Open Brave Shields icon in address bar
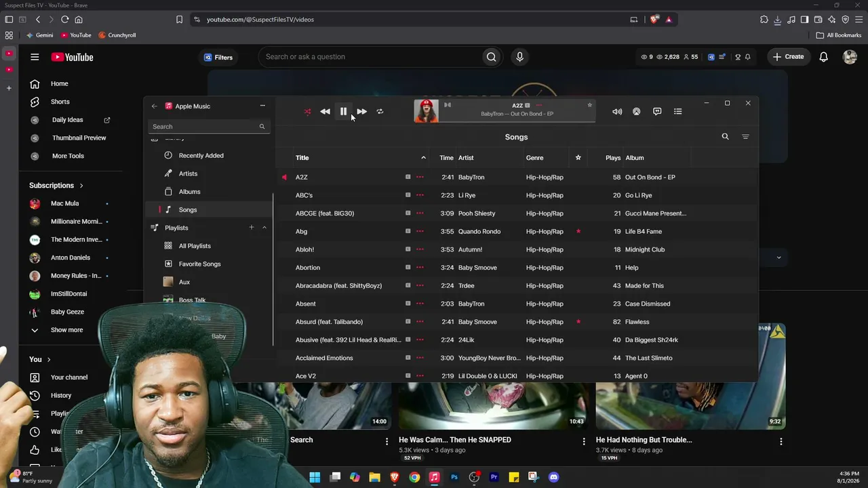The width and height of the screenshot is (868, 488). point(654,20)
